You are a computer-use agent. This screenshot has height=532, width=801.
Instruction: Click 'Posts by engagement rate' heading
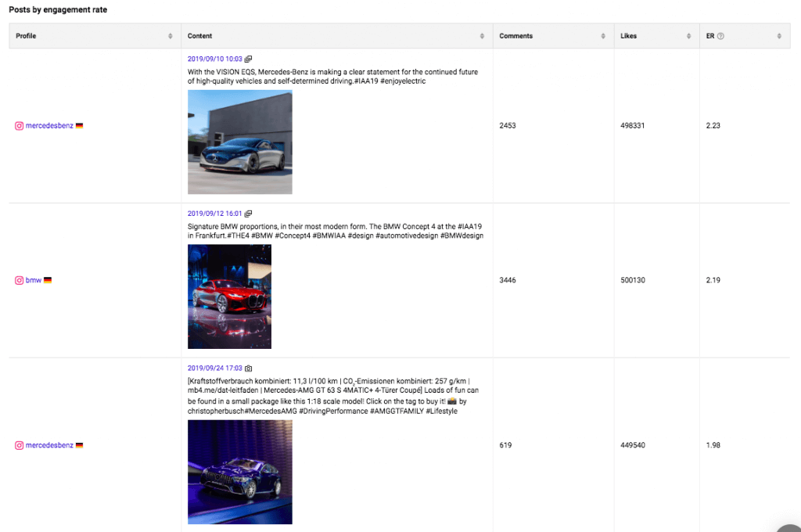(58, 9)
